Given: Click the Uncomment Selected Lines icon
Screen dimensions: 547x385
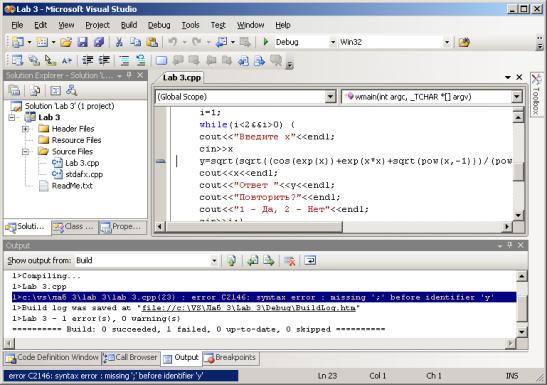Looking at the screenshot, I should pyautogui.click(x=141, y=60).
